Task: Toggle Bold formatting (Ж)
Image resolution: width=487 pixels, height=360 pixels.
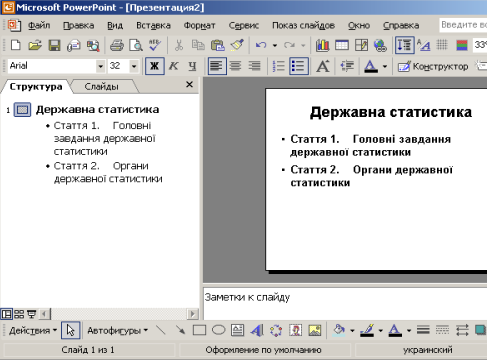Action: tap(155, 66)
